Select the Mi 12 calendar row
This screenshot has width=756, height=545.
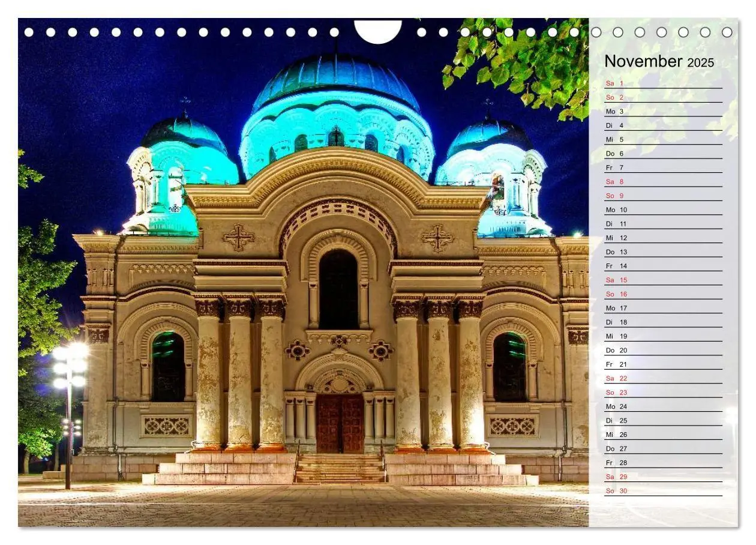pyautogui.click(x=663, y=238)
